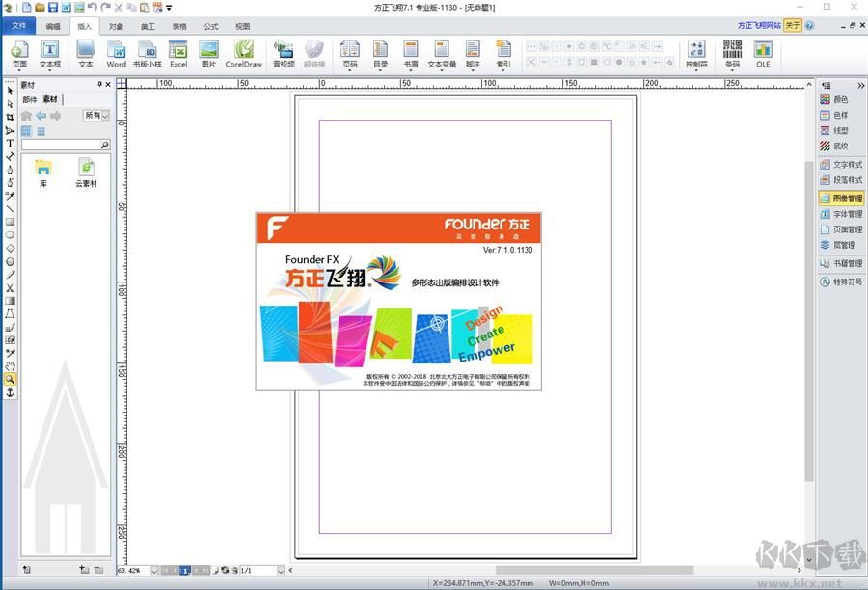
Task: Open the 层管理 layers panel
Action: [837, 245]
